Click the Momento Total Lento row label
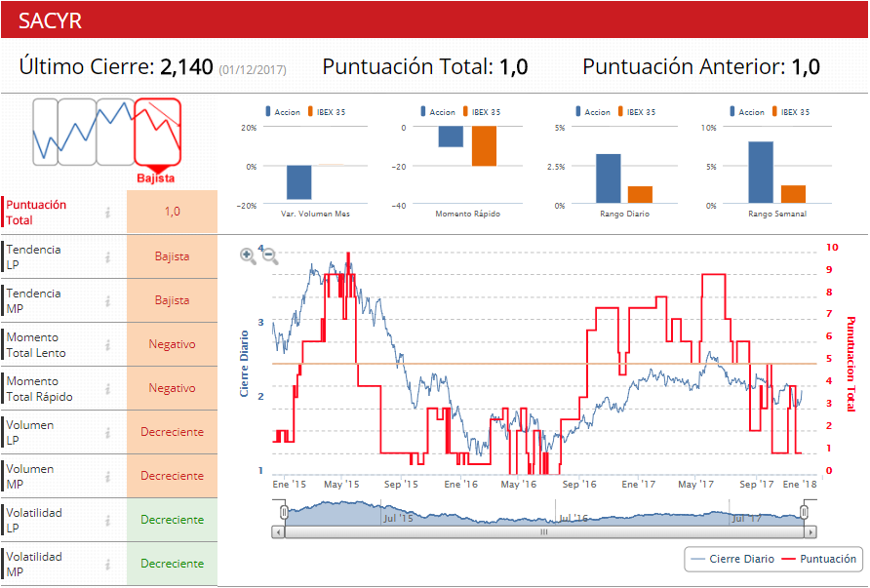This screenshot has width=870, height=588. pyautogui.click(x=36, y=344)
